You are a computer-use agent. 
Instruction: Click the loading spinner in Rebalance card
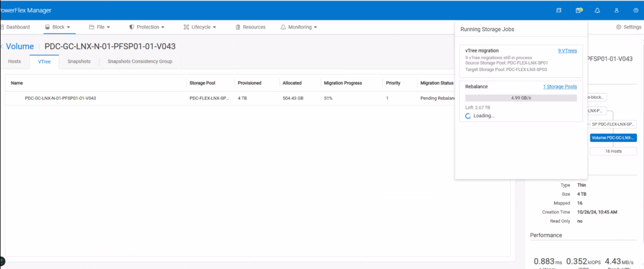(468, 116)
